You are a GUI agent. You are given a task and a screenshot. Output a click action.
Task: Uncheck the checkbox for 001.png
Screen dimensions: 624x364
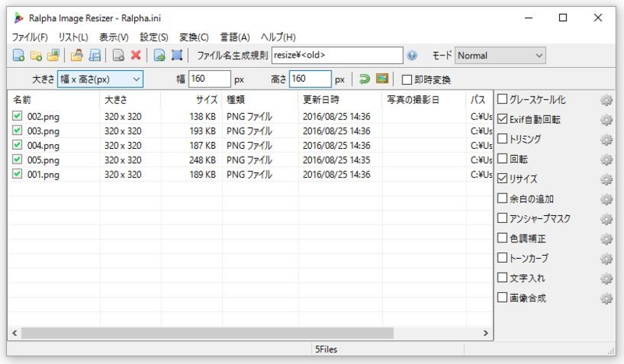pyautogui.click(x=16, y=174)
